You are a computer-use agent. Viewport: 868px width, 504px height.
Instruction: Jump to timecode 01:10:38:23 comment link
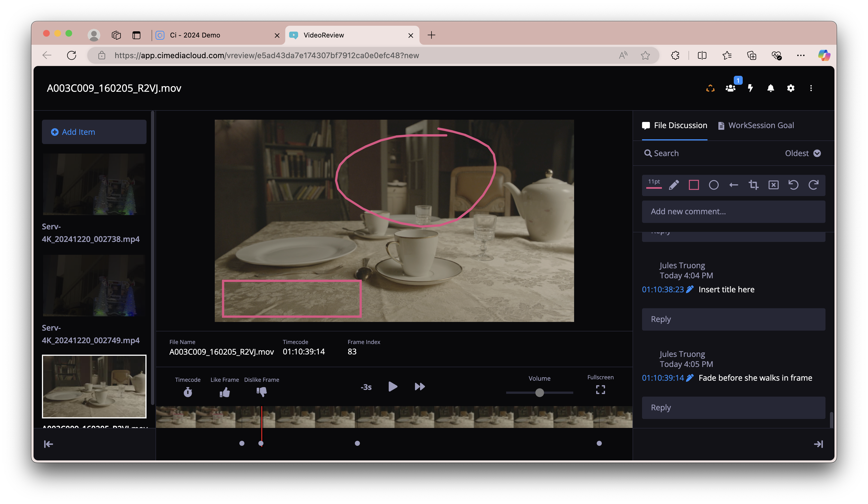[x=663, y=289]
